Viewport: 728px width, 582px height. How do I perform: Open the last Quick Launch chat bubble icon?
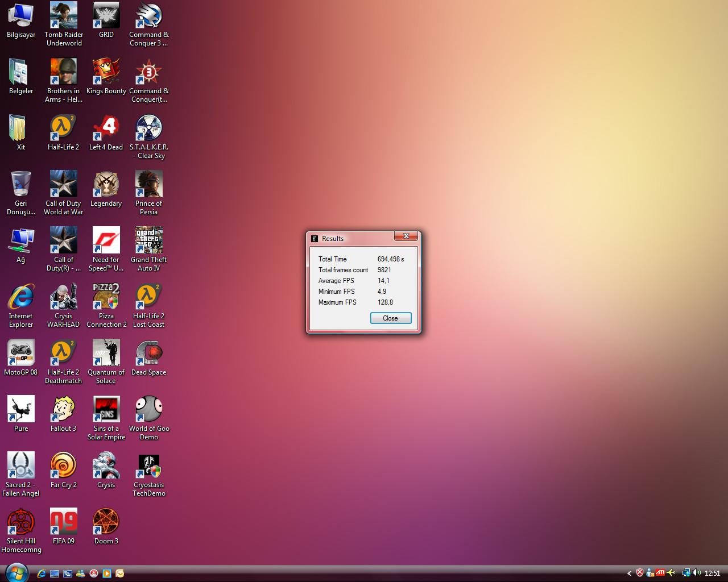120,573
